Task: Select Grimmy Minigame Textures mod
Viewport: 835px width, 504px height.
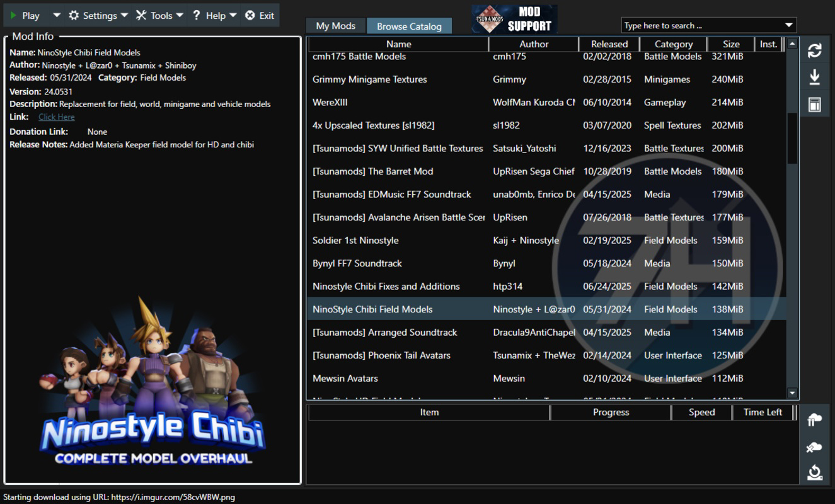Action: click(x=546, y=79)
